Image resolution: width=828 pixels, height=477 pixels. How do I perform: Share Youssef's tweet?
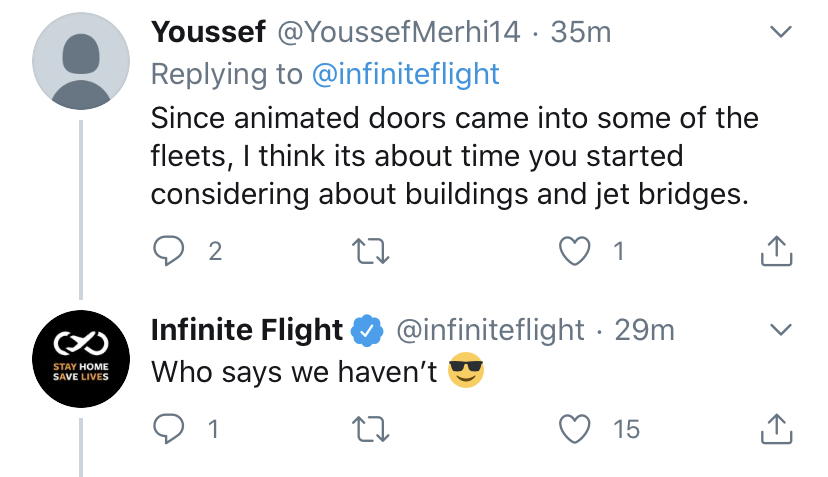point(777,252)
